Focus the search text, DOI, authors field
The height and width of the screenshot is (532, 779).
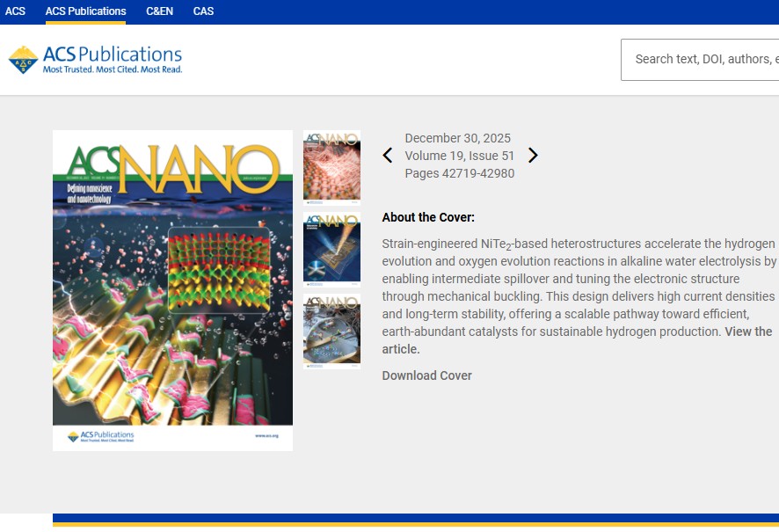(x=700, y=59)
